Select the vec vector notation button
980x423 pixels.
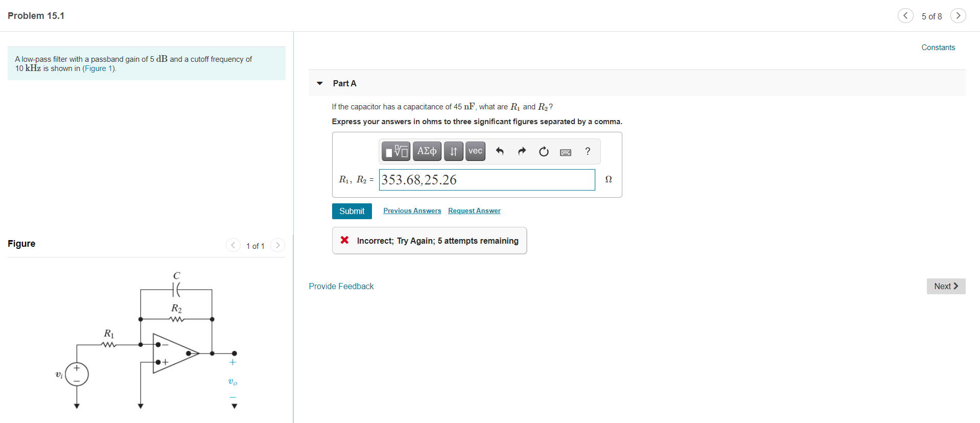(x=475, y=151)
